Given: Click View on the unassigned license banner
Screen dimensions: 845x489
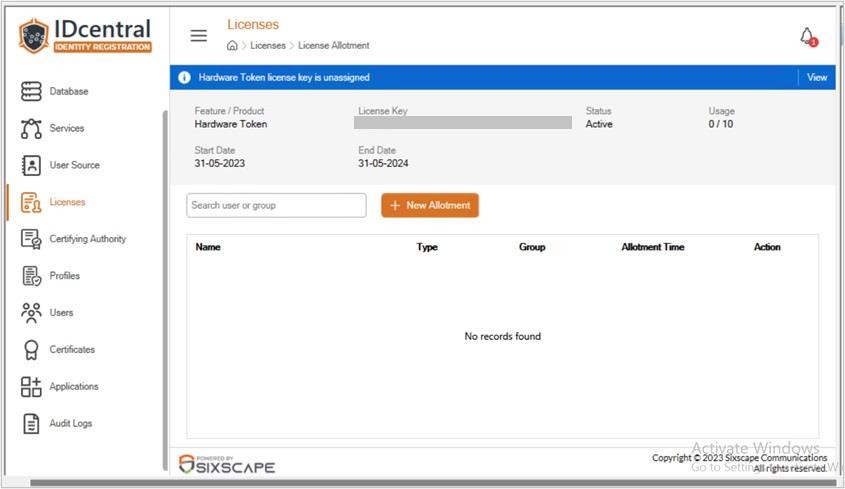Looking at the screenshot, I should pos(816,77).
